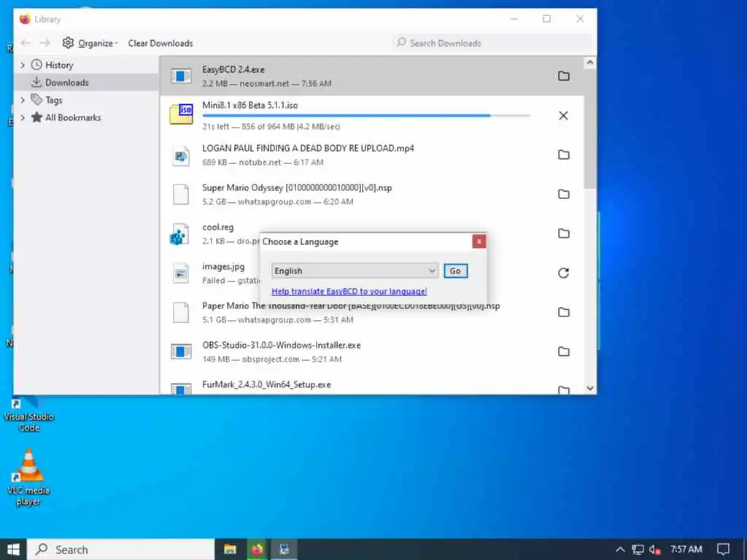Open Visual Studio Code desktop shortcut

pyautogui.click(x=28, y=413)
